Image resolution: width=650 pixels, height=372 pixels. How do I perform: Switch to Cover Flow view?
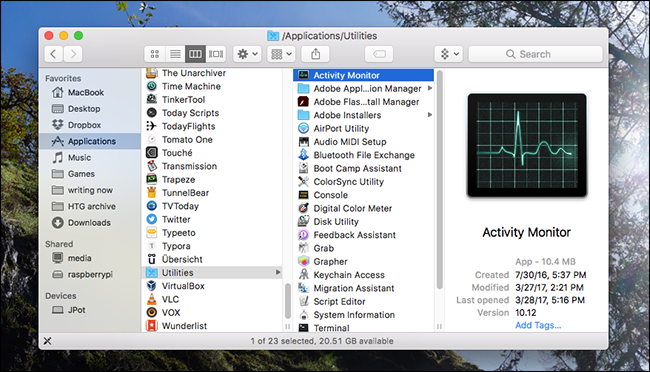pyautogui.click(x=216, y=54)
